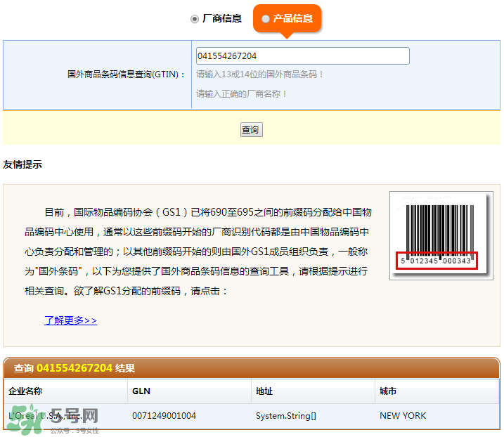Click the 厂商信息 label text
Viewport: 504px width, 437px height.
coord(222,19)
